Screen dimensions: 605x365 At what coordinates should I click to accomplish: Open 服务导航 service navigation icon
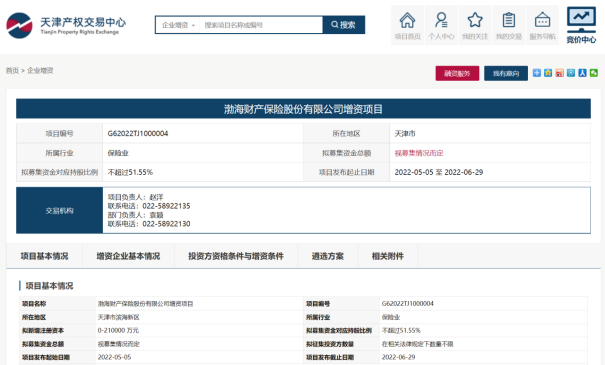coord(542,25)
